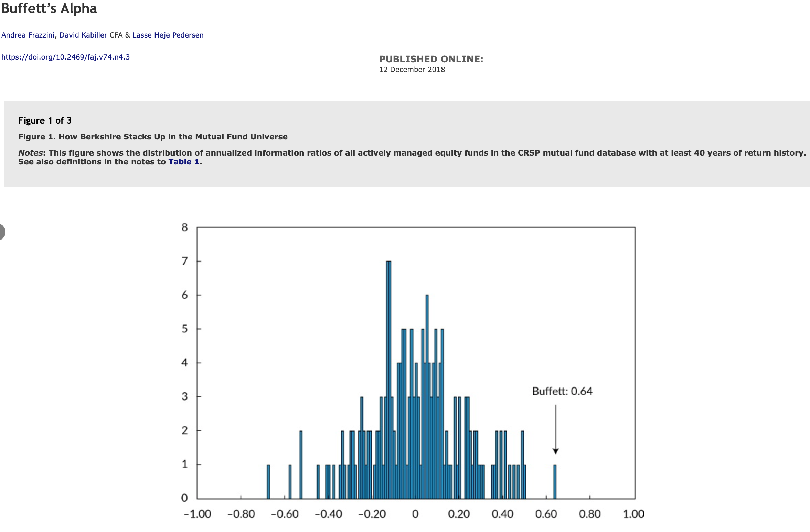Click the Buffett: 0.64 annotation label
This screenshot has width=810, height=532.
[562, 391]
